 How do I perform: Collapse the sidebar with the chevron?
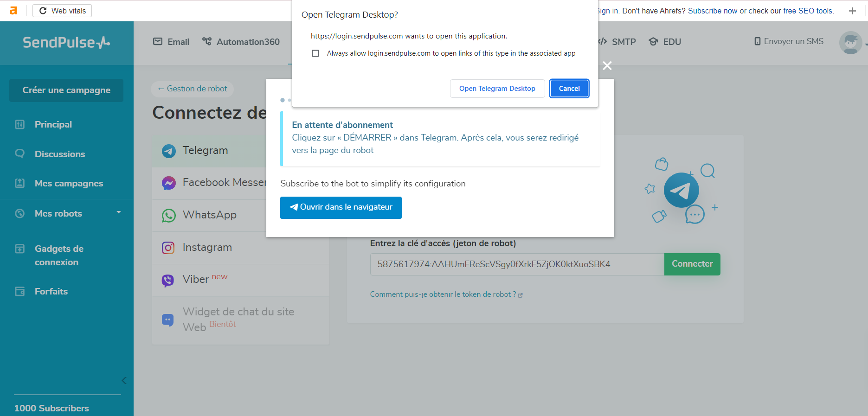pyautogui.click(x=124, y=381)
